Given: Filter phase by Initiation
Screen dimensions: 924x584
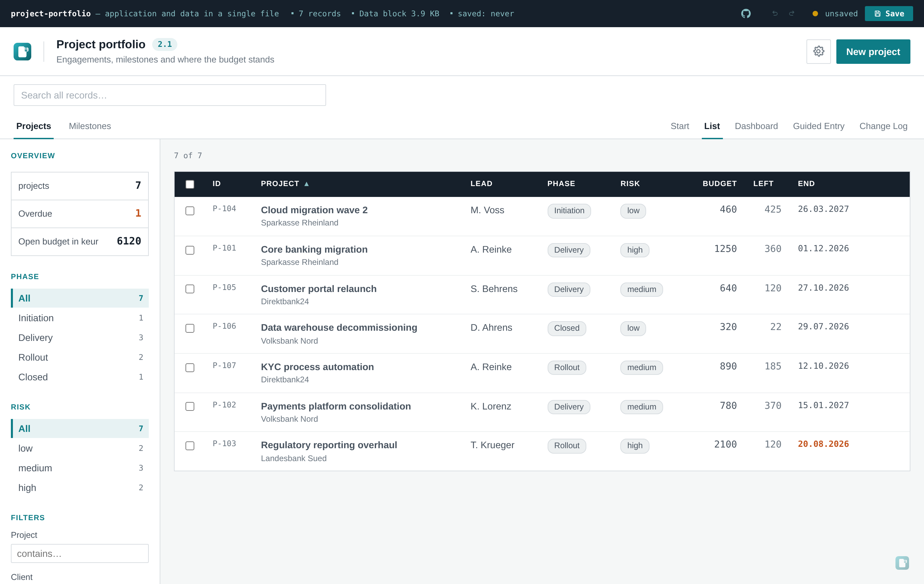Looking at the screenshot, I should click(x=80, y=318).
